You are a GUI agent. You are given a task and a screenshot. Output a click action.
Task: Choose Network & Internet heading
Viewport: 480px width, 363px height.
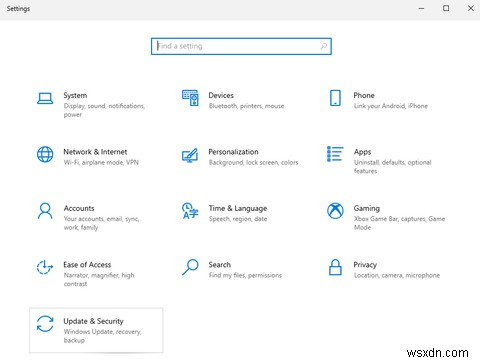click(x=95, y=152)
